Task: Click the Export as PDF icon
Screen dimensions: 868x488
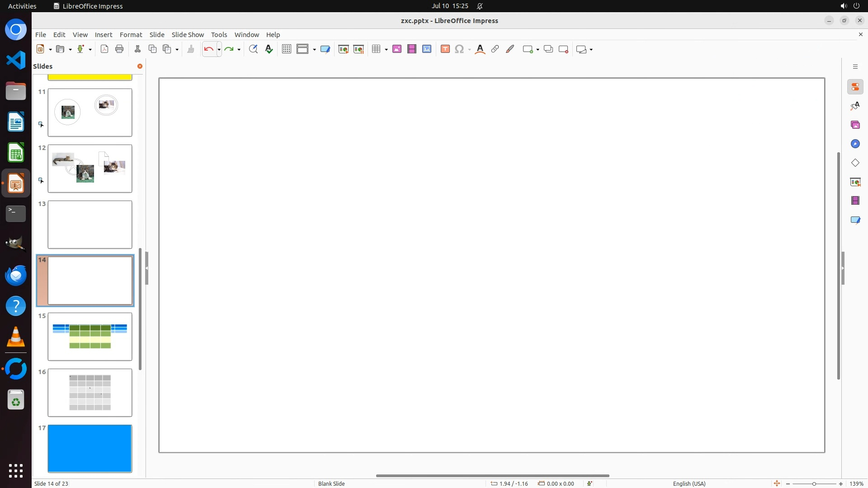Action: tap(104, 49)
